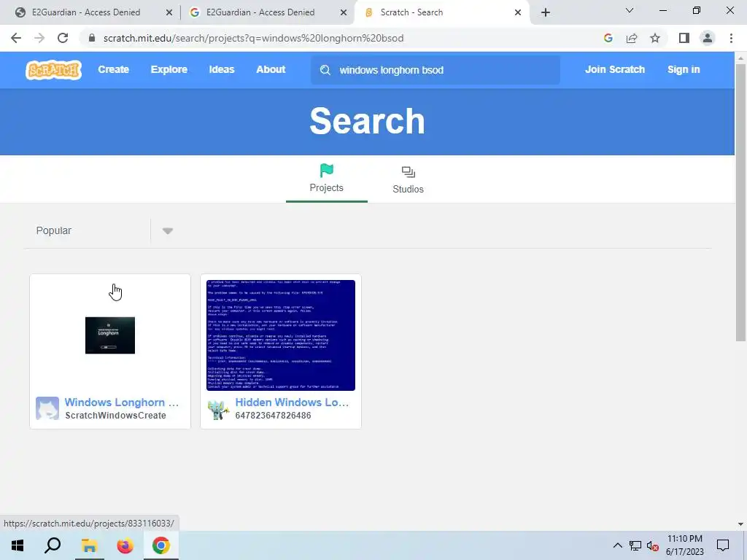Click the network tray icon
Image resolution: width=747 pixels, height=560 pixels.
(635, 545)
